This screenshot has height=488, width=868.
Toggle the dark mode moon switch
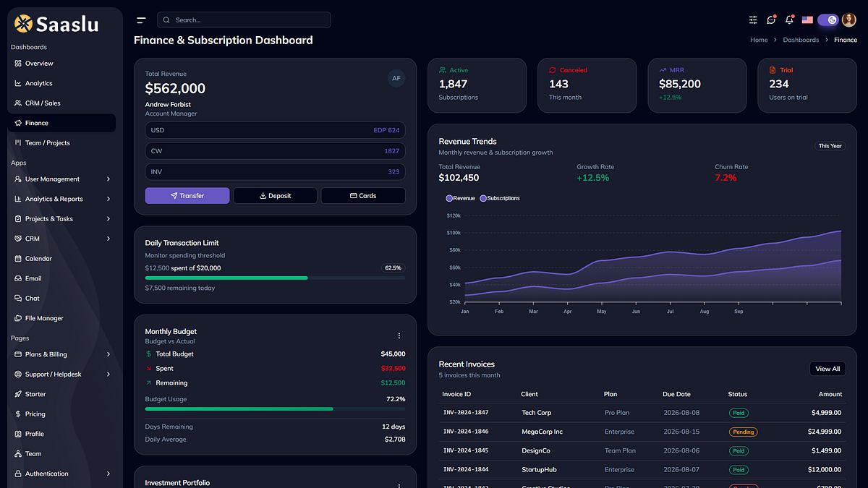pyautogui.click(x=827, y=20)
